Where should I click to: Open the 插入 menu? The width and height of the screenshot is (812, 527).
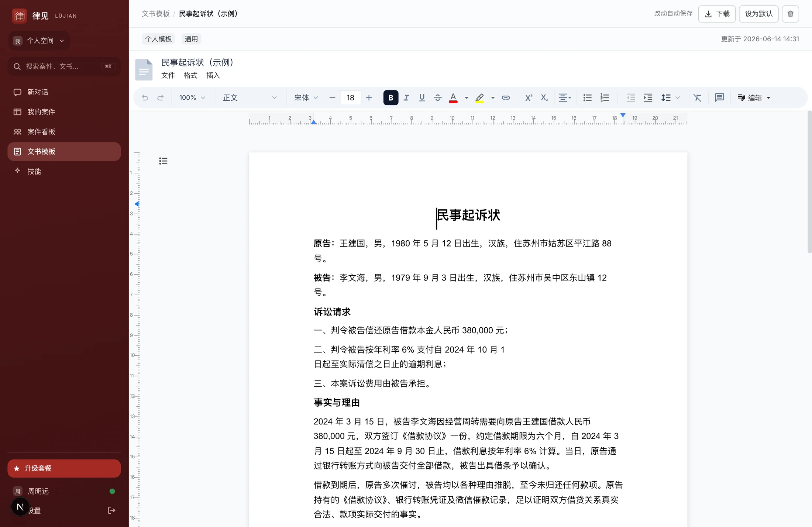[x=213, y=76]
